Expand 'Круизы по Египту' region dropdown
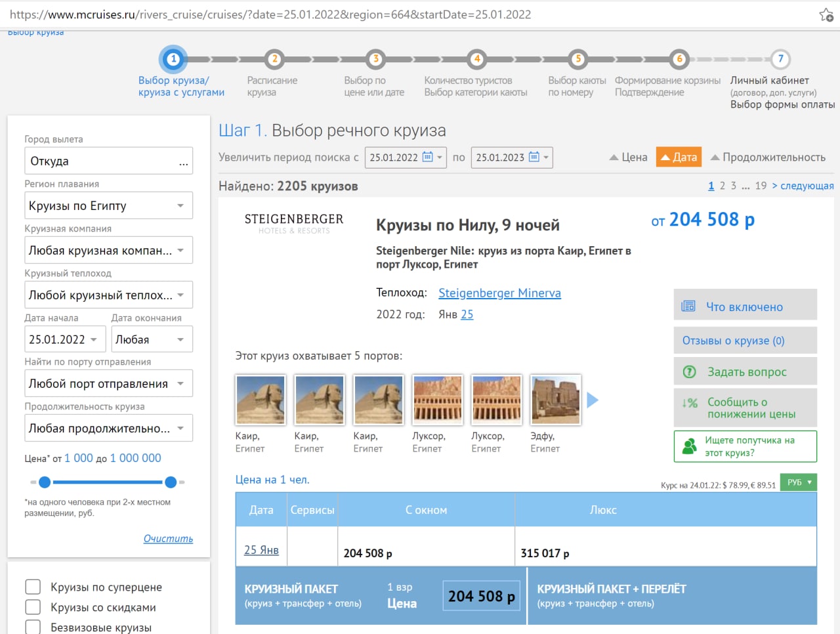The image size is (840, 634). pos(108,205)
